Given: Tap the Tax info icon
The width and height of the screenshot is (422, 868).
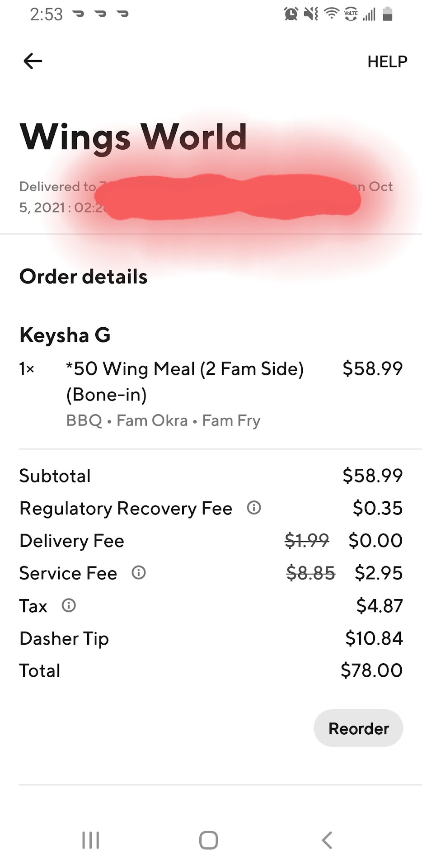Looking at the screenshot, I should (x=69, y=605).
